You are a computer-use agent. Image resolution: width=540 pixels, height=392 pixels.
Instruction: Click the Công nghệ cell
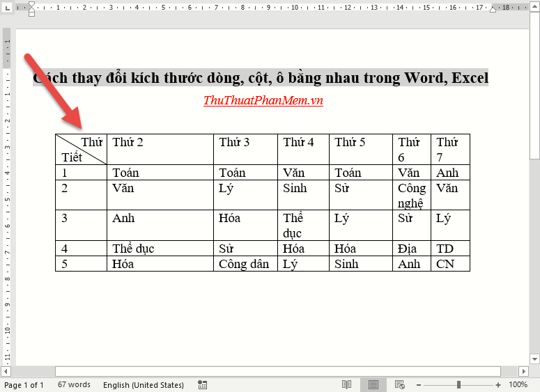click(x=412, y=195)
